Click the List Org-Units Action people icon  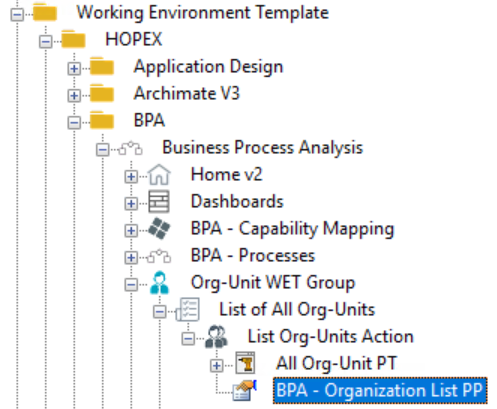coord(216,337)
